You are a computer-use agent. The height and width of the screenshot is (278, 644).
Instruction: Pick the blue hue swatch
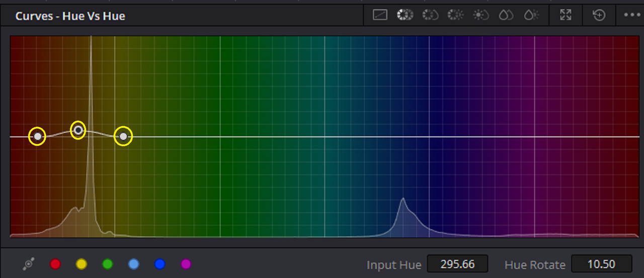(160, 264)
